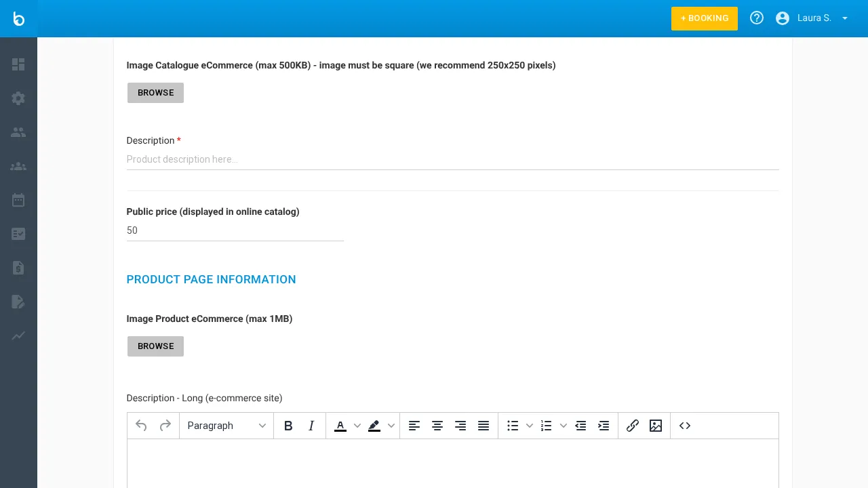Toggle italic formatting in the editor
This screenshot has height=488, width=868.
(x=311, y=426)
